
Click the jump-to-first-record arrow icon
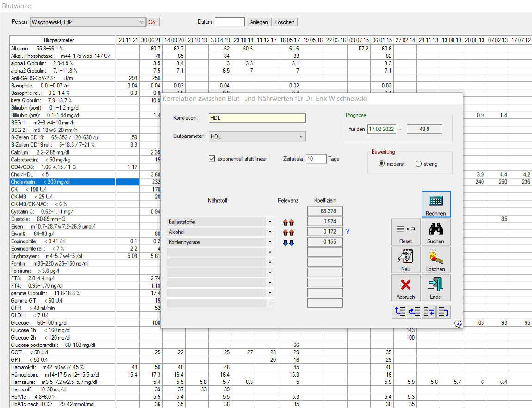click(x=399, y=312)
